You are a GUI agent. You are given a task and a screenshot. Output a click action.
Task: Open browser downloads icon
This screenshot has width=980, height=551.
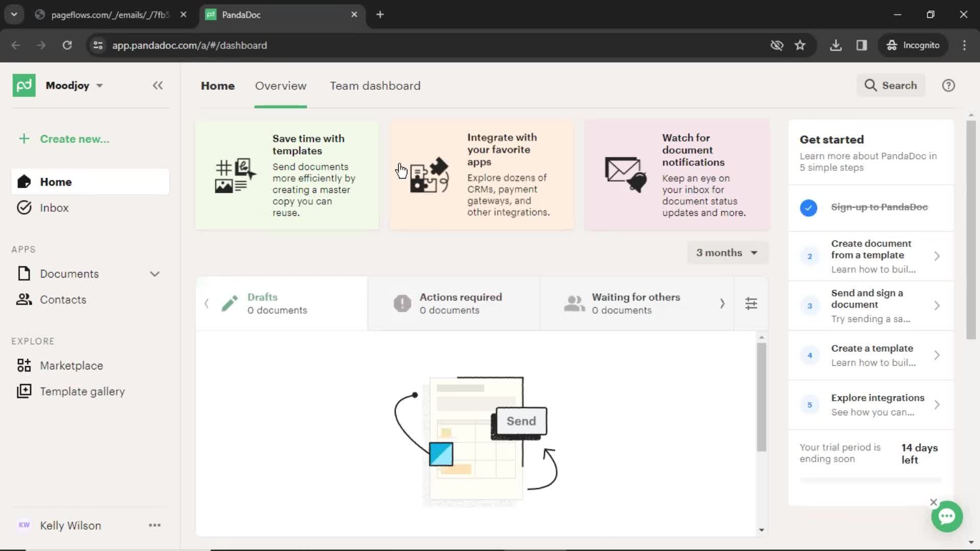[x=836, y=45]
